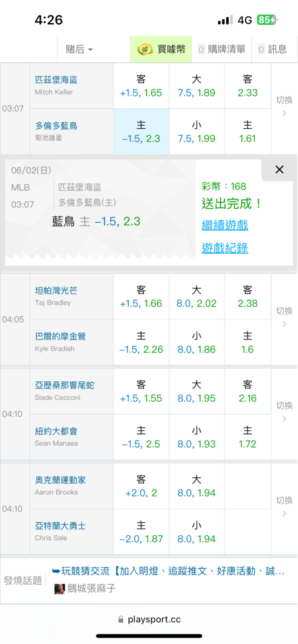
Task: Open the 購牌清單 tab
Action: coord(222,50)
